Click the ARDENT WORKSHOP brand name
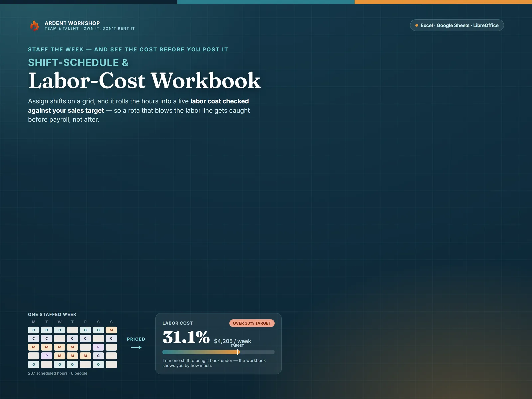 coord(72,23)
